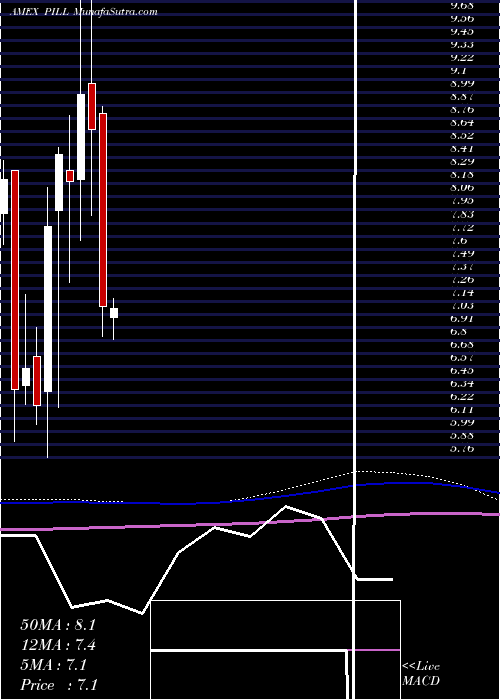Click the 6.34 price axis label
500x700 pixels.
click(462, 383)
